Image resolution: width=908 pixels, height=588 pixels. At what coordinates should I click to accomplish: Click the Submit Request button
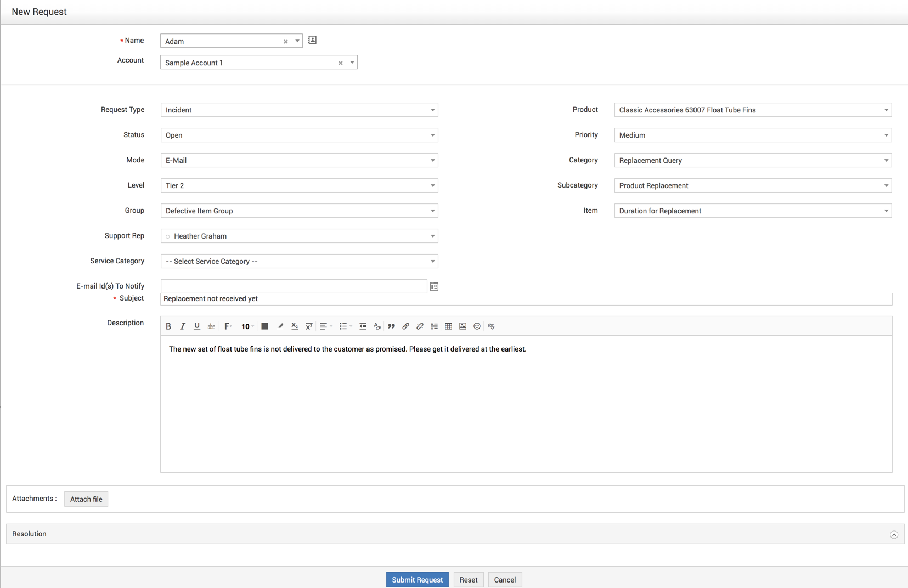coord(417,580)
